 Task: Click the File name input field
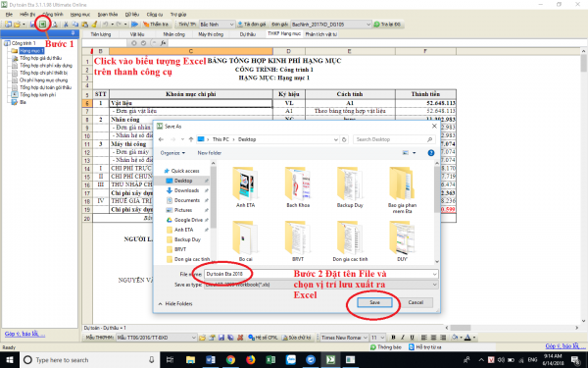pos(321,274)
